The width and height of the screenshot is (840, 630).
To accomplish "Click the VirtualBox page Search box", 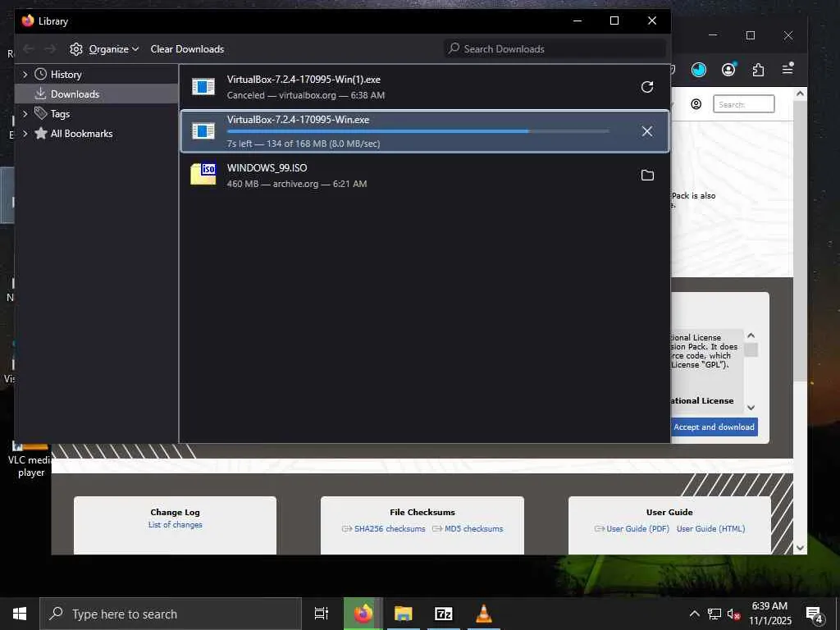I will [743, 104].
